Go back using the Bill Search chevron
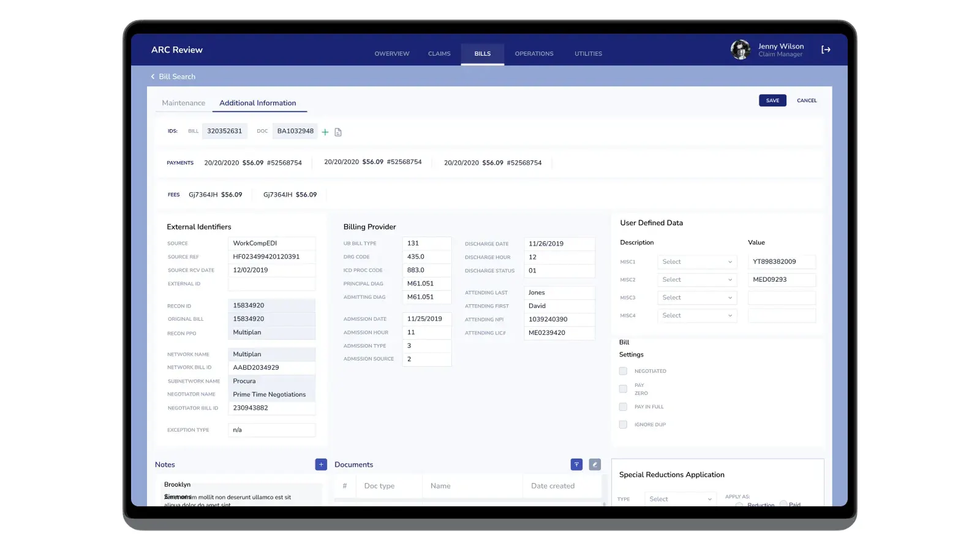The height and width of the screenshot is (551, 980). [x=153, y=77]
